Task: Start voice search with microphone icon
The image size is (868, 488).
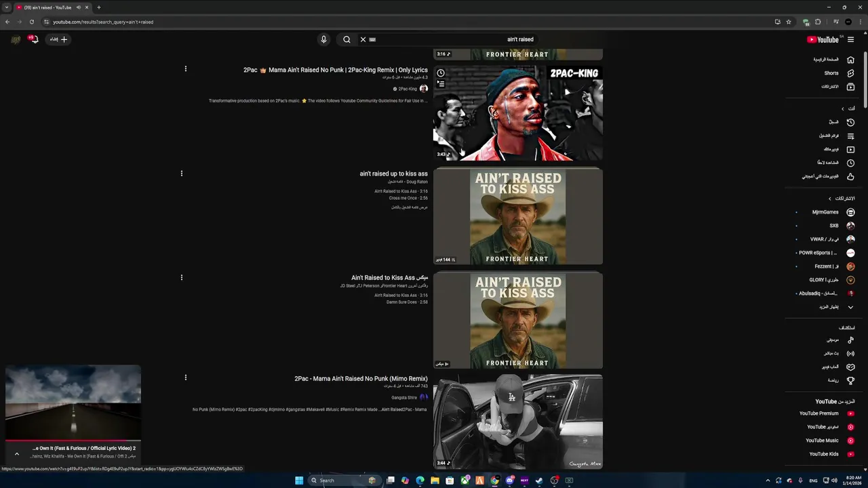Action: 323,39
